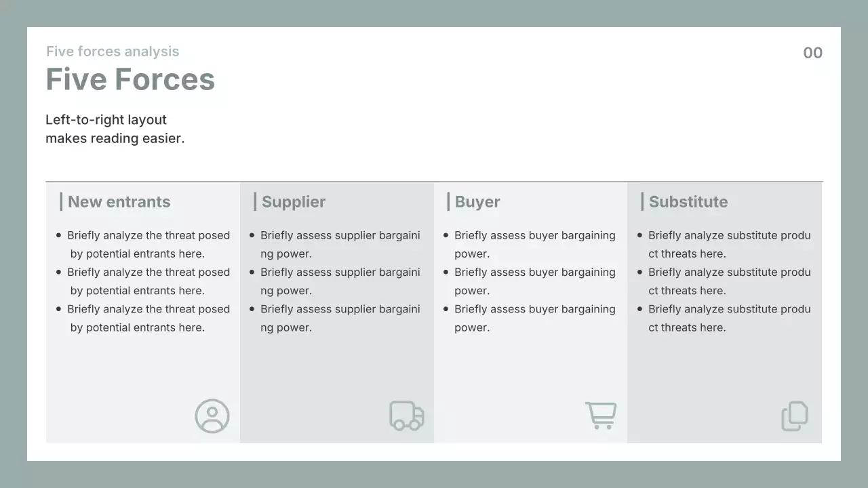Select the "Five Forces" slide title
Screen dimensions: 868x488
point(130,79)
